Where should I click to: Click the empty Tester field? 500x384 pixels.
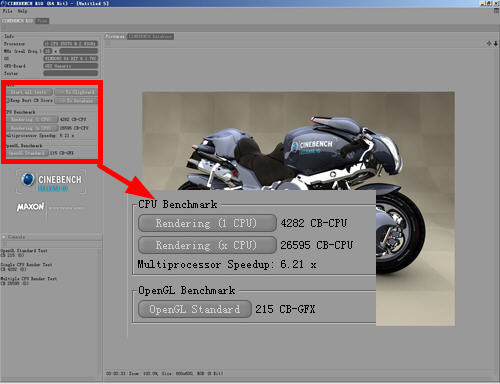click(70, 73)
